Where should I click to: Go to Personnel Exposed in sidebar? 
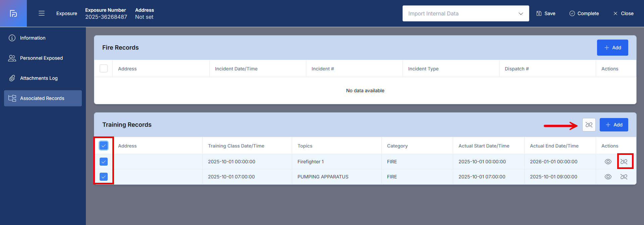[x=41, y=58]
